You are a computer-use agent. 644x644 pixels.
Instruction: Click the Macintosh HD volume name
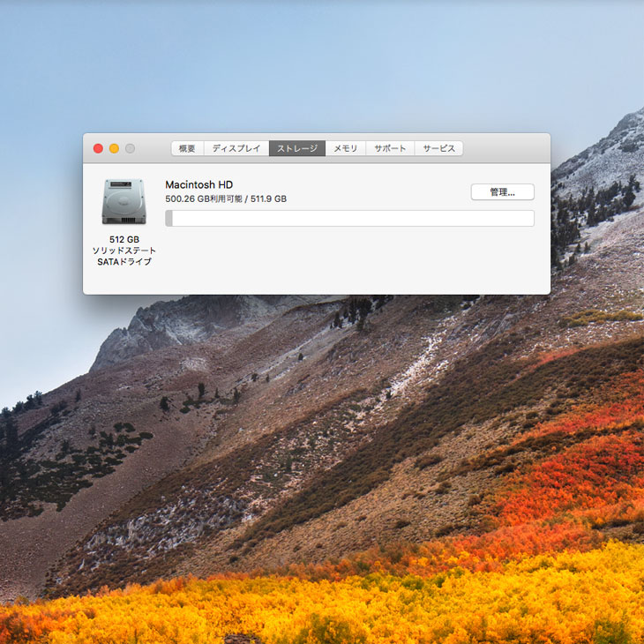tap(198, 184)
